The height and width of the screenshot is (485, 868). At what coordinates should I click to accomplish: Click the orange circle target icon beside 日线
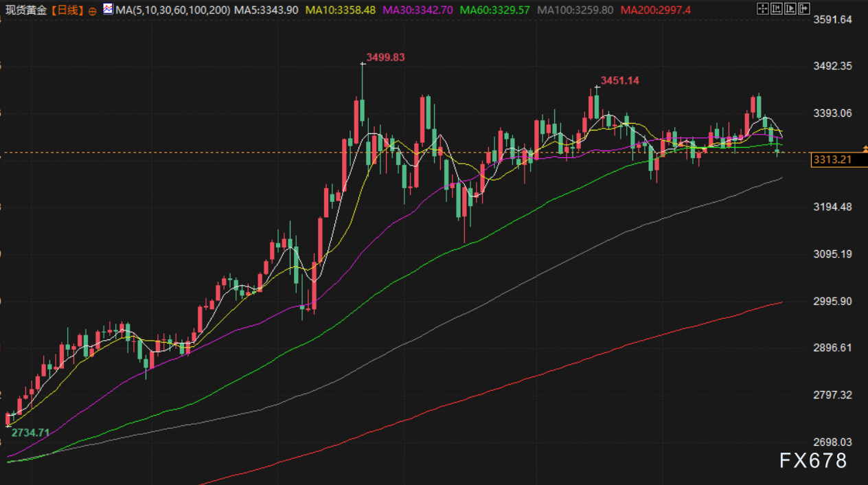93,11
